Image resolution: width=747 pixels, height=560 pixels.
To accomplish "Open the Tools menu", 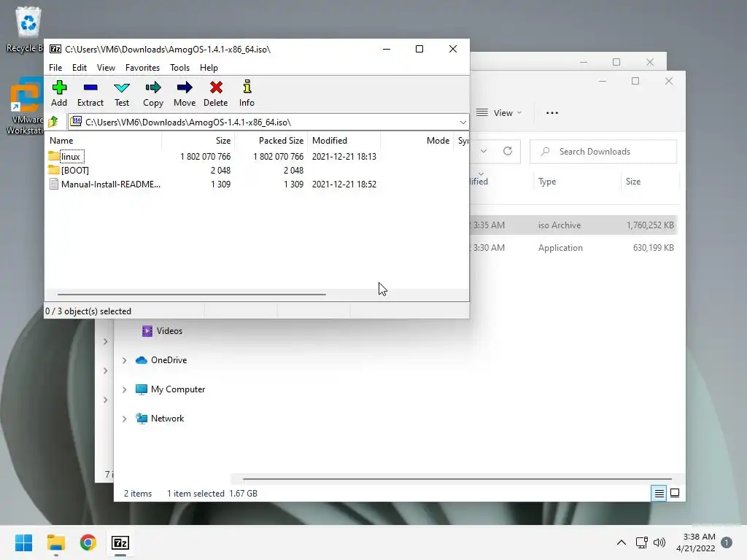I will click(179, 68).
